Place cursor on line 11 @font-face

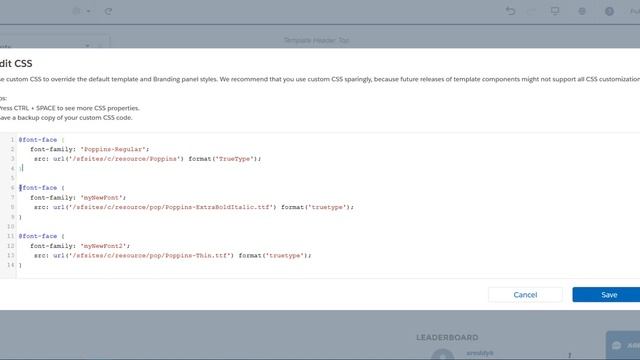pyautogui.click(x=38, y=236)
